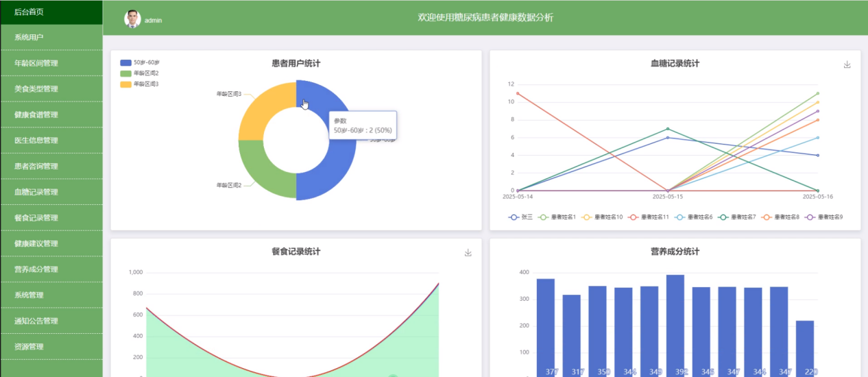Click the 年龄区间3 label beside the donut

pos(228,94)
